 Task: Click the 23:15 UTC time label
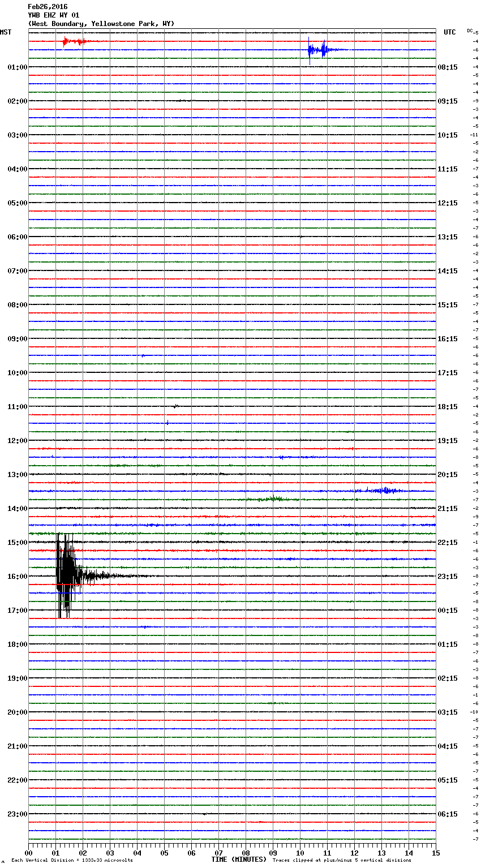tap(448, 577)
